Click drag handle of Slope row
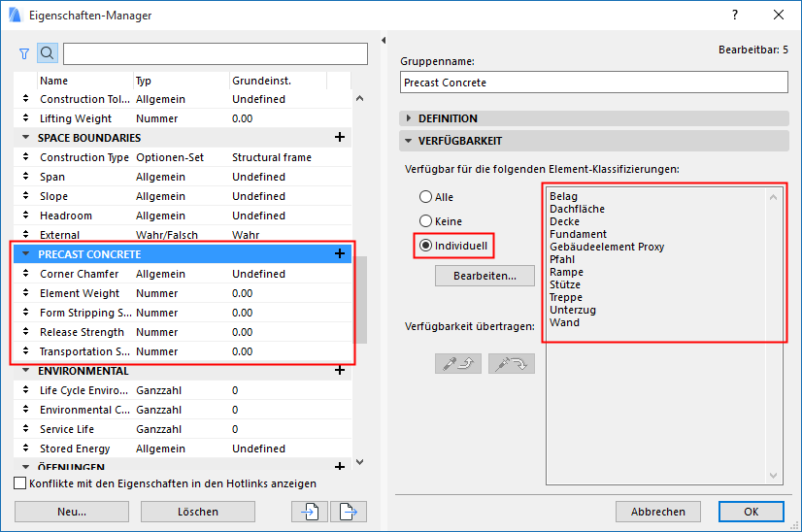802x532 pixels. pyautogui.click(x=25, y=195)
